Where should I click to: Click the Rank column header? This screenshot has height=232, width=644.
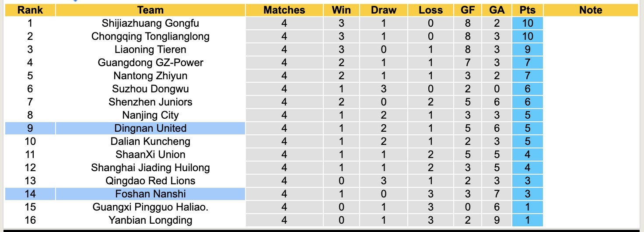pos(30,10)
